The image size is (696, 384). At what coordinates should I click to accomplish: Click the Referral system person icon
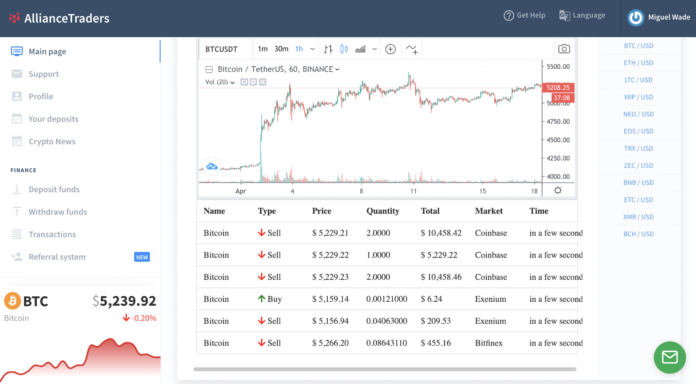(x=17, y=257)
